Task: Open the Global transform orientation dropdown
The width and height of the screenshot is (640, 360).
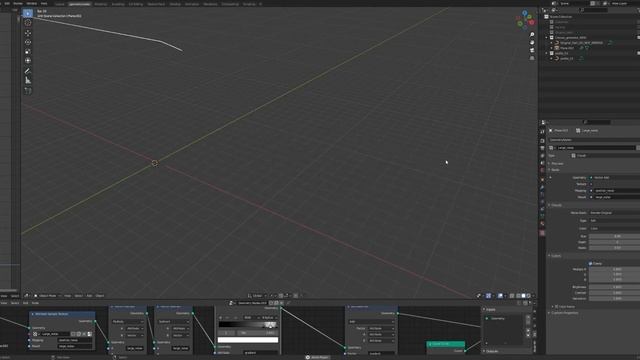Action: pos(257,296)
